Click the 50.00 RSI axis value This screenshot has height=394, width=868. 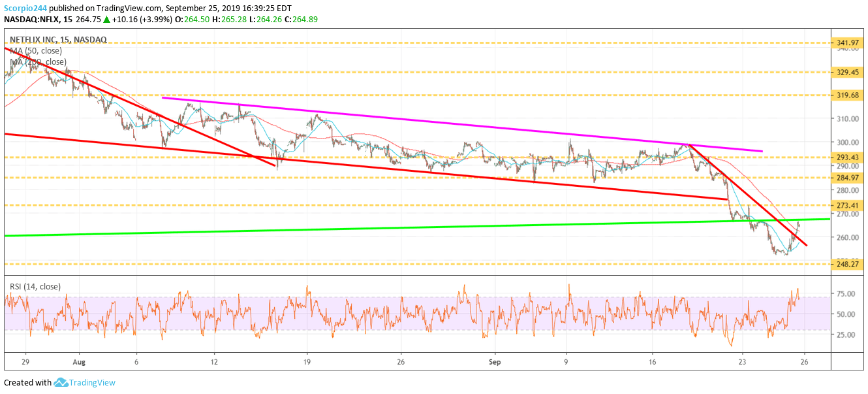click(x=845, y=314)
